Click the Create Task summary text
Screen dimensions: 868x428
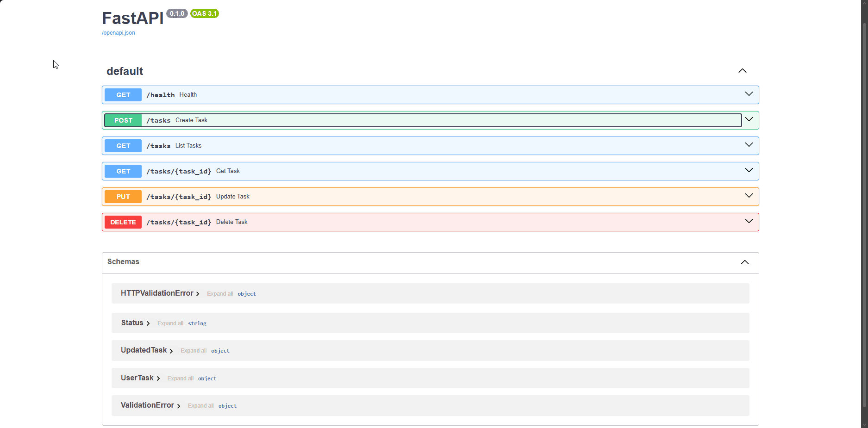[191, 120]
